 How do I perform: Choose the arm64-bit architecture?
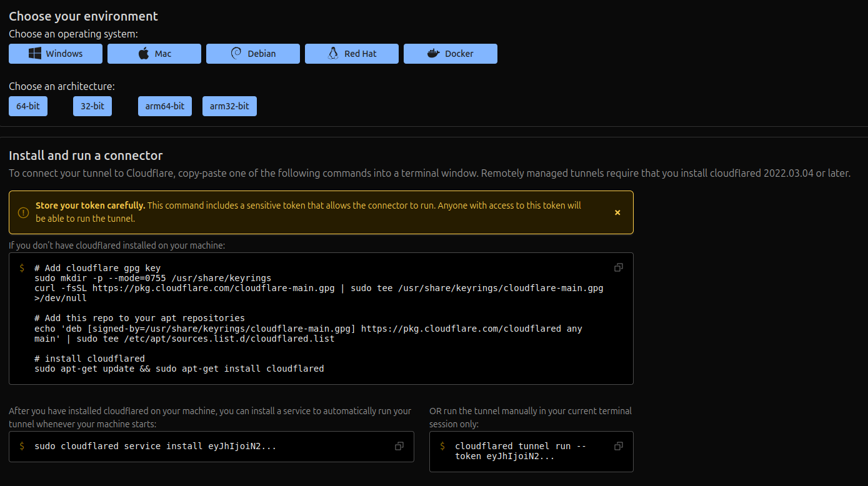tap(165, 106)
